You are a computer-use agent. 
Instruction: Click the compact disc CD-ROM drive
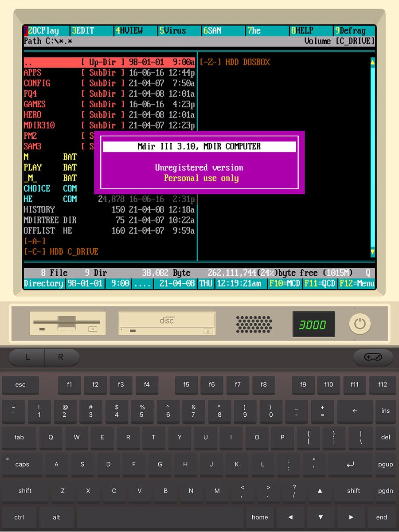pyautogui.click(x=167, y=323)
